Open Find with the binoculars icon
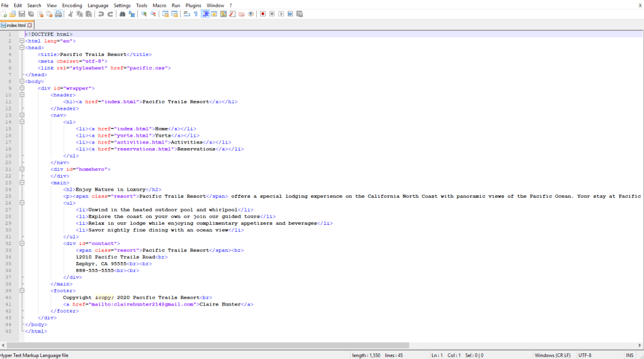The height and width of the screenshot is (359, 644). pos(123,14)
